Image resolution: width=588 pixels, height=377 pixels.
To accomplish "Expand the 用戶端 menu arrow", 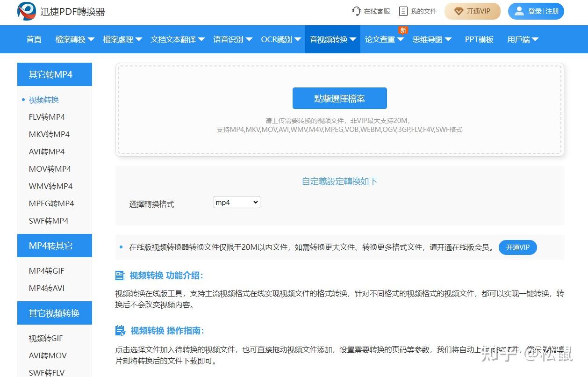I will [535, 40].
